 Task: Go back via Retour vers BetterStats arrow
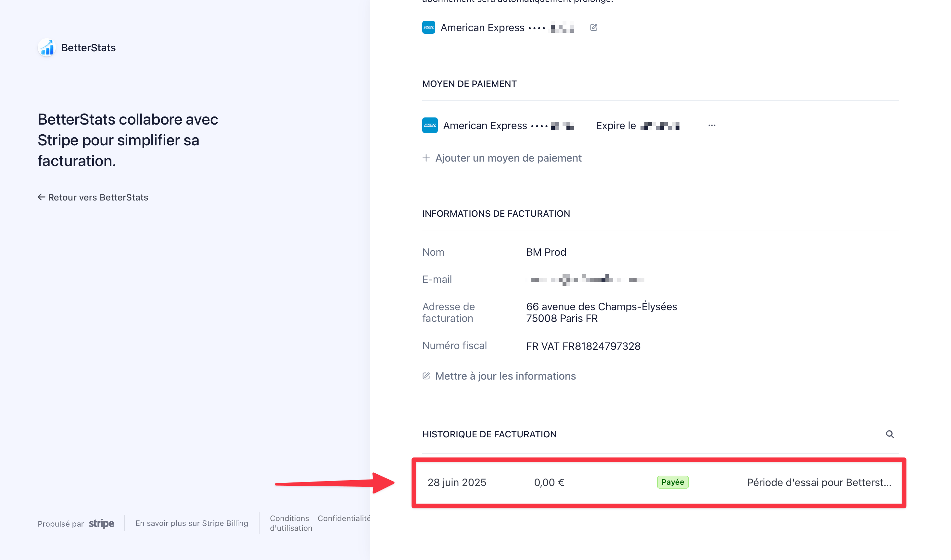(42, 197)
